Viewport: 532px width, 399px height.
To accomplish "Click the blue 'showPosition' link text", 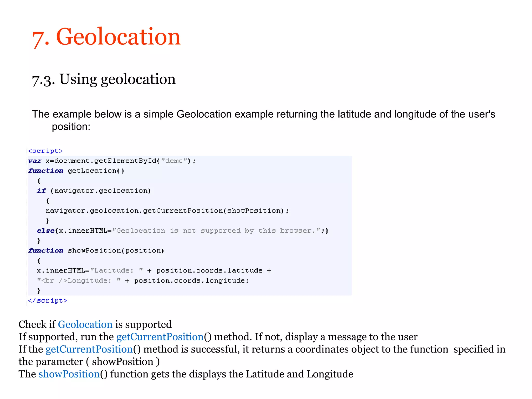I will click(x=69, y=374).
